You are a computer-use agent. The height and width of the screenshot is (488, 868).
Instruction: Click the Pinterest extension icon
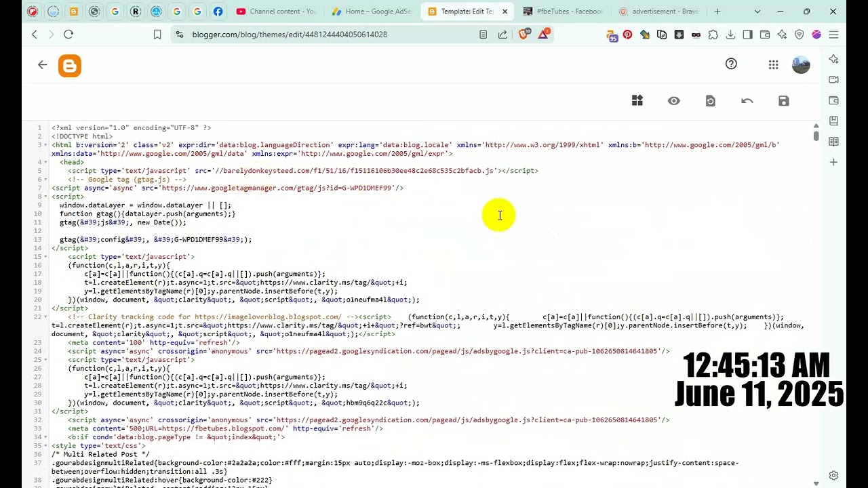pyautogui.click(x=628, y=35)
